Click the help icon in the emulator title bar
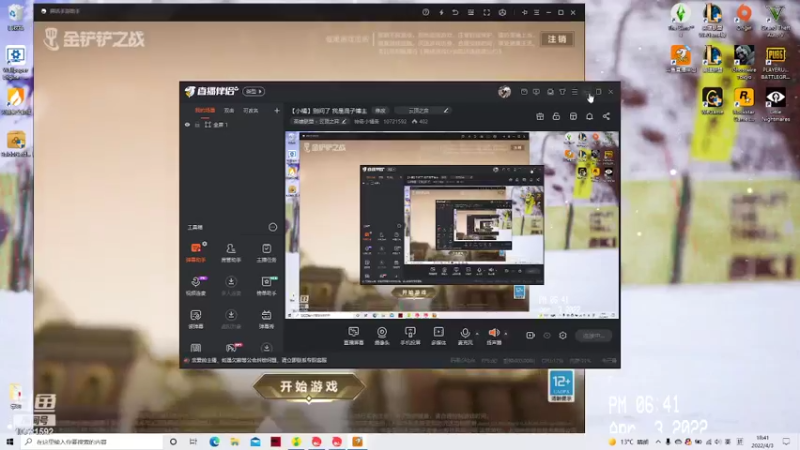Image resolution: width=800 pixels, height=450 pixels. [426, 12]
